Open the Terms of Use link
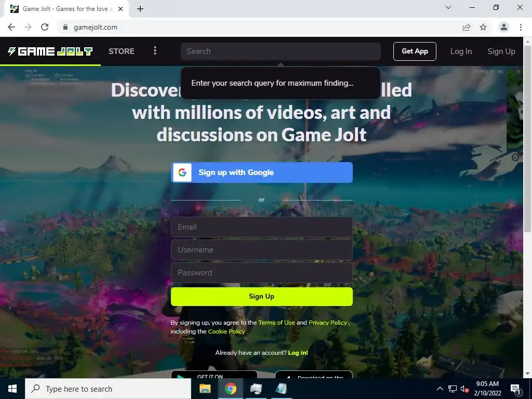The image size is (532, 399). 276,323
